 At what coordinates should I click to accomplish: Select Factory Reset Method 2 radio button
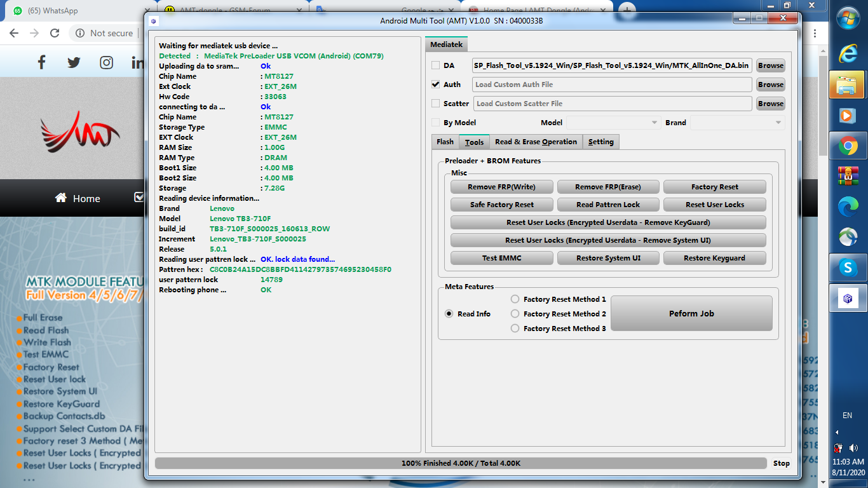515,314
